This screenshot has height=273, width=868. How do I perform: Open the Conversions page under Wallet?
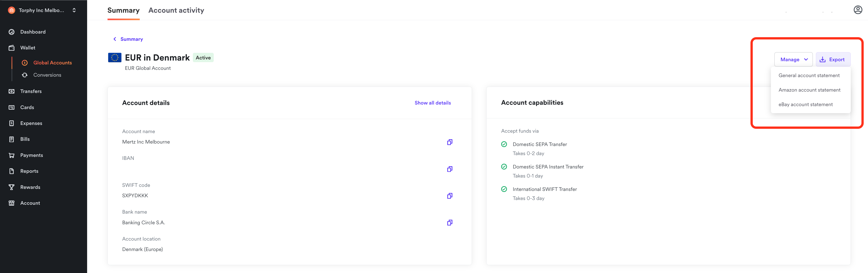pos(47,75)
